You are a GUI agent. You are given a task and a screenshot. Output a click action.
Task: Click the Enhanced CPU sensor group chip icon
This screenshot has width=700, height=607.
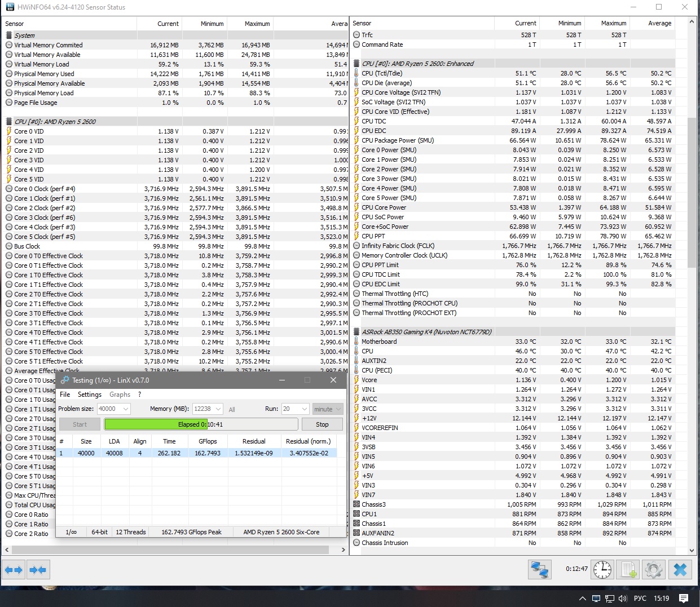[x=356, y=64]
